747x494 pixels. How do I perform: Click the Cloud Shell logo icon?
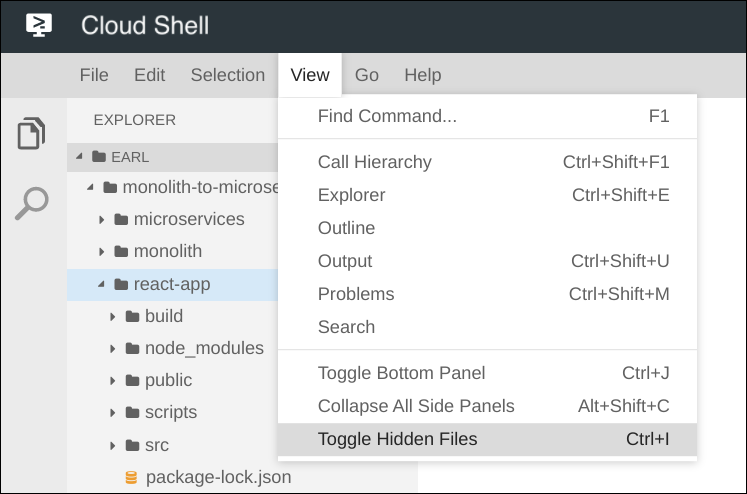pyautogui.click(x=38, y=25)
